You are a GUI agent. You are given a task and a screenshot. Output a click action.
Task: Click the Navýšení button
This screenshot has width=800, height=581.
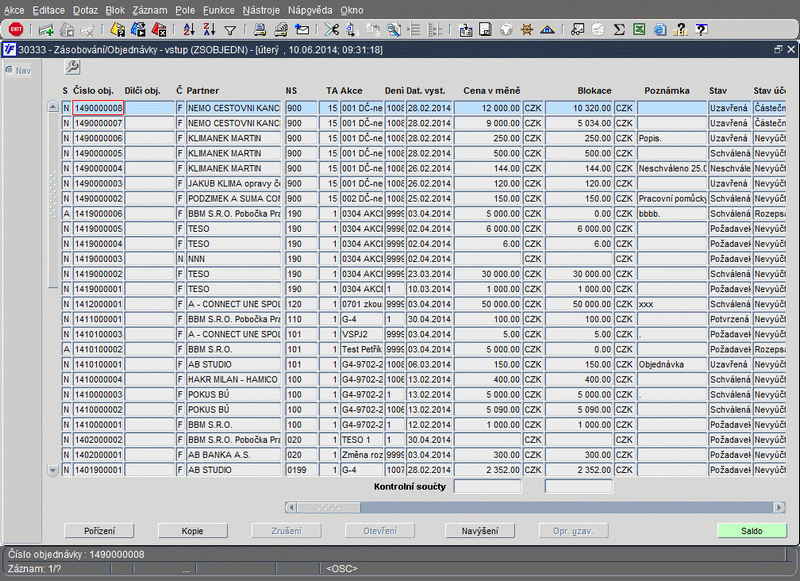pyautogui.click(x=480, y=531)
